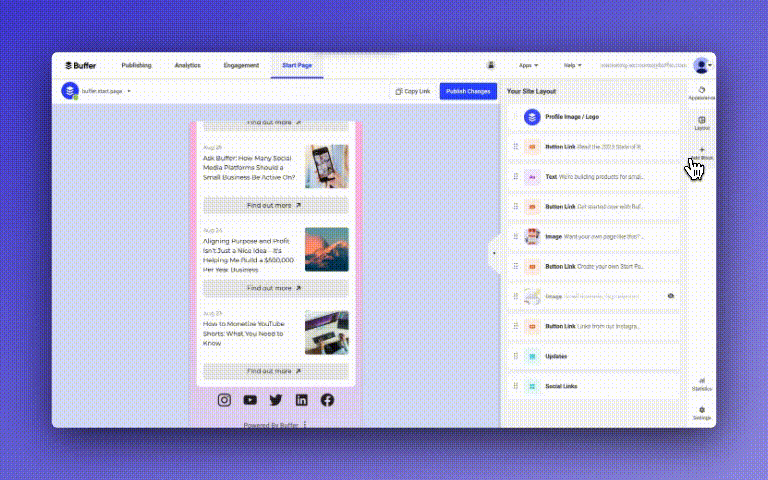Open the mountain thumbnail for Aligning Purpose
Image resolution: width=768 pixels, height=480 pixels.
point(327,249)
